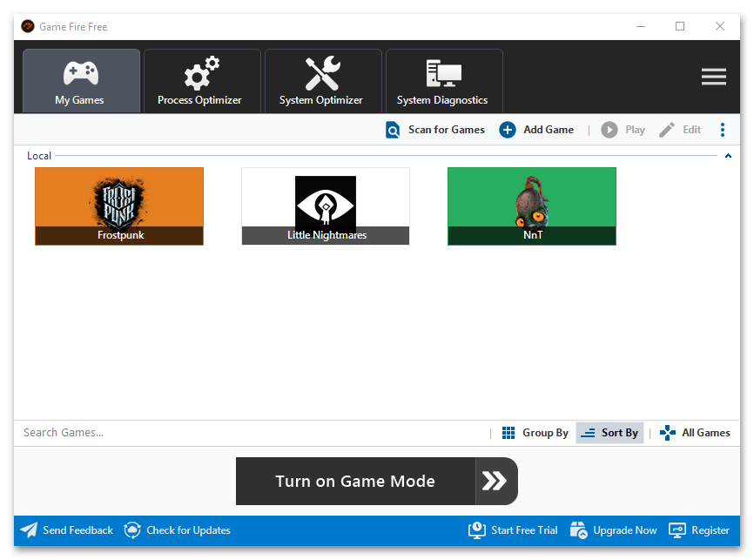Click the Add Game plus icon

[508, 130]
